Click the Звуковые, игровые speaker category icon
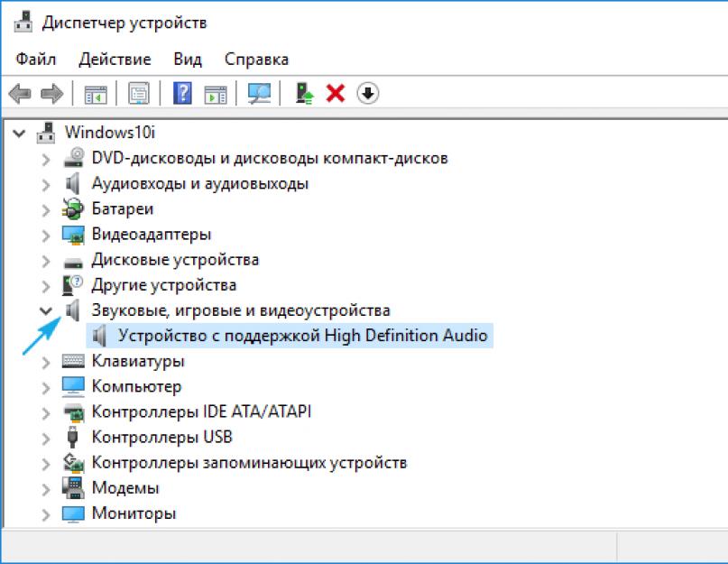Image resolution: width=728 pixels, height=564 pixels. [72, 310]
